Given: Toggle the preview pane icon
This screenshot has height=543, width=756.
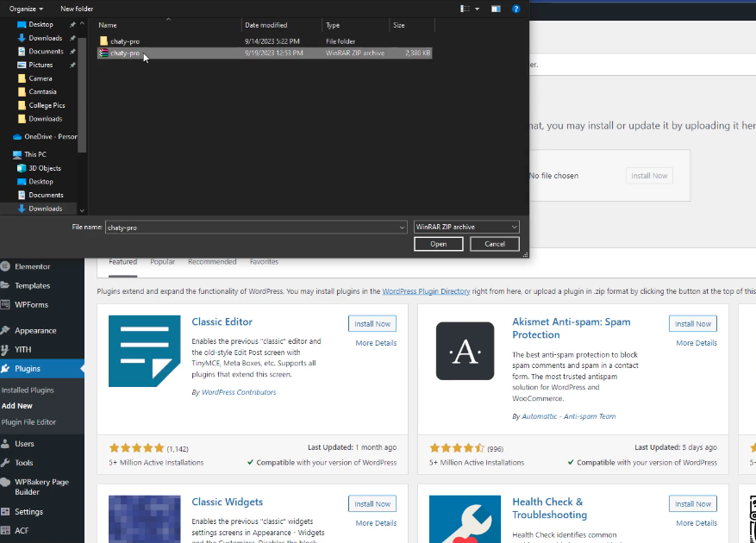Looking at the screenshot, I should coord(496,9).
